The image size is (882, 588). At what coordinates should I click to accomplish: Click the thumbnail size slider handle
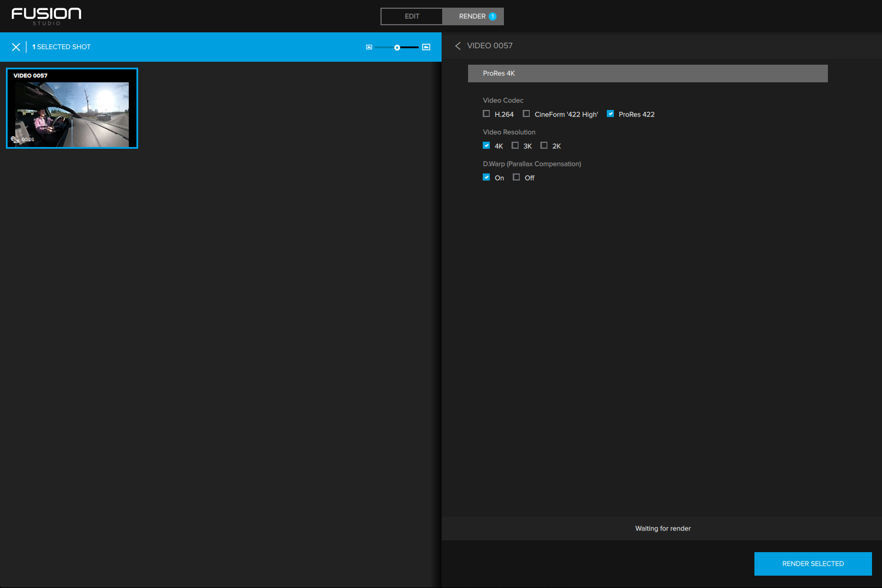[x=397, y=48]
